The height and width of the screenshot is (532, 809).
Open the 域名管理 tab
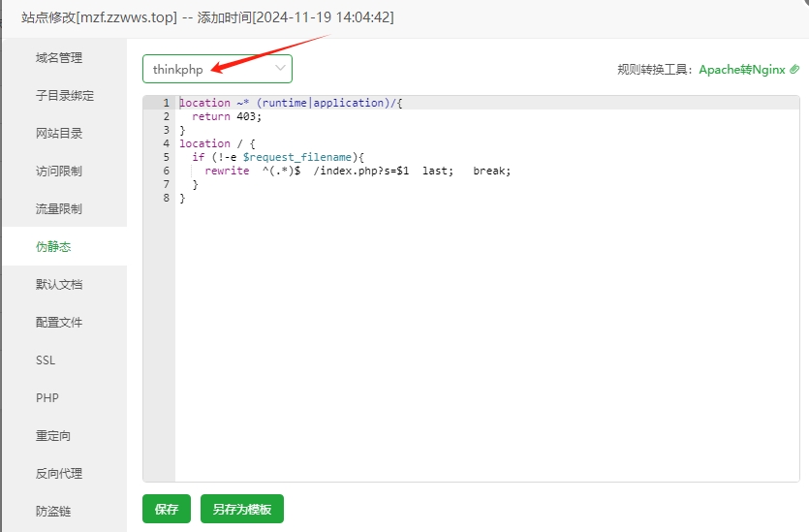tap(65, 58)
